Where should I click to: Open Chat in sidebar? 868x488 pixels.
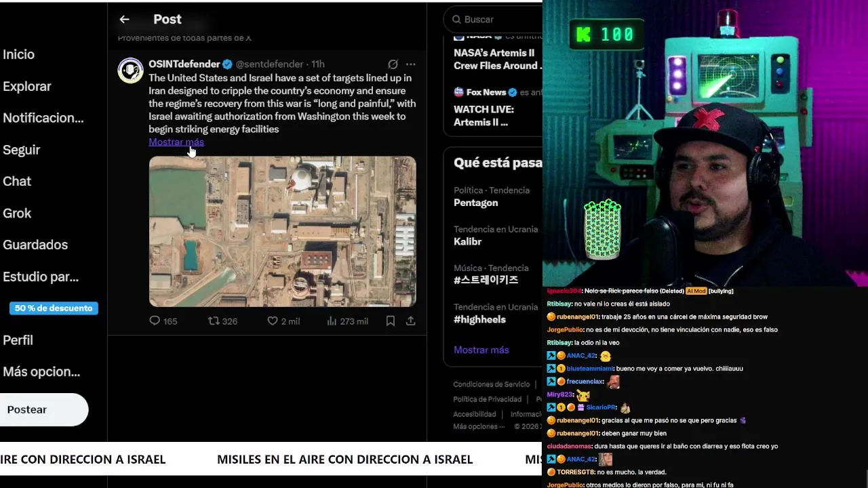[17, 181]
